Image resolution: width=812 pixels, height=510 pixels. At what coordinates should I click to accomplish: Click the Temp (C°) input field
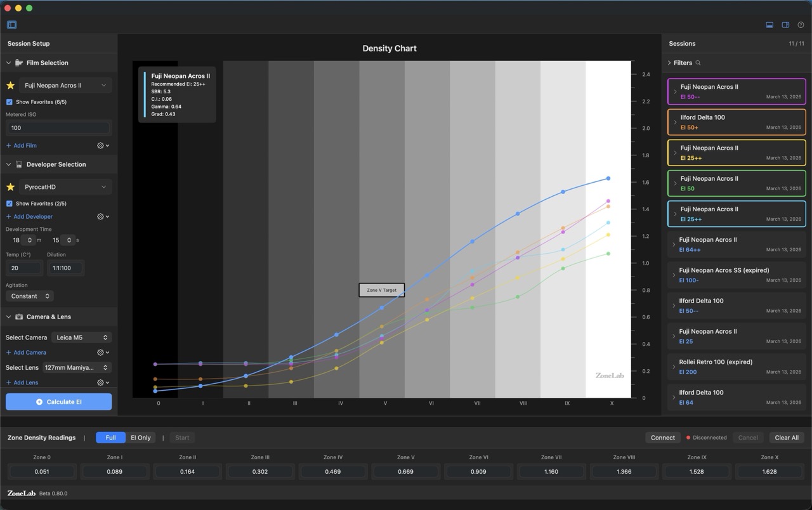tap(24, 268)
